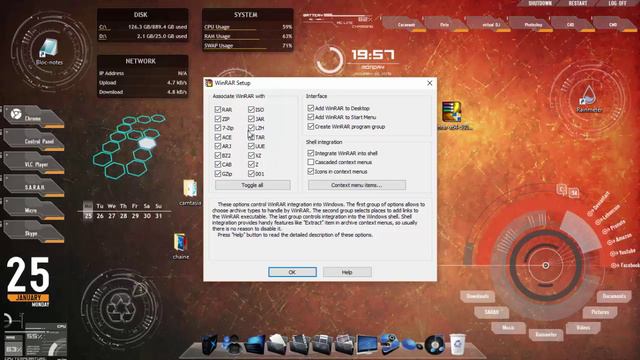
Task: Toggle Create WinRAR program group
Action: (x=311, y=127)
